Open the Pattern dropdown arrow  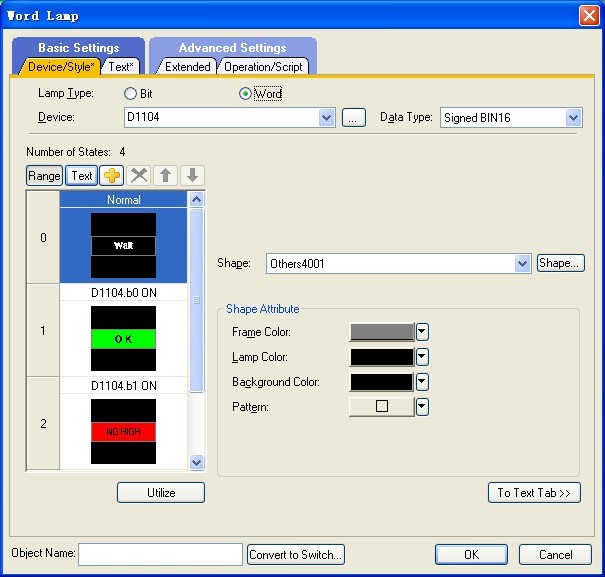click(422, 407)
